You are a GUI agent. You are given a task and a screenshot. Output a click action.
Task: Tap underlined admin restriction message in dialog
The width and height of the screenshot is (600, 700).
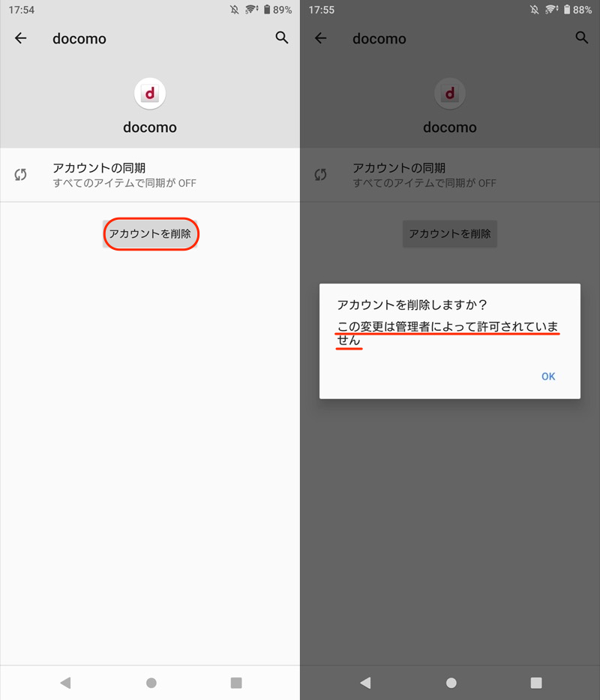point(447,333)
